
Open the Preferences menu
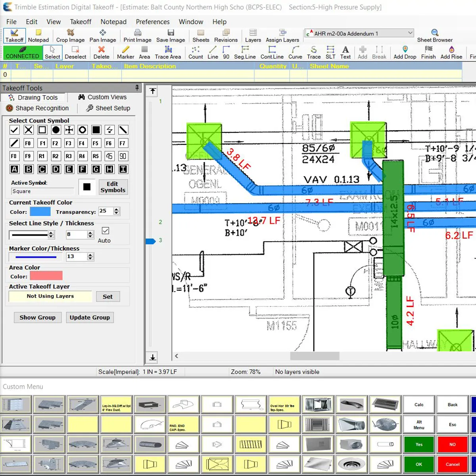(x=153, y=22)
